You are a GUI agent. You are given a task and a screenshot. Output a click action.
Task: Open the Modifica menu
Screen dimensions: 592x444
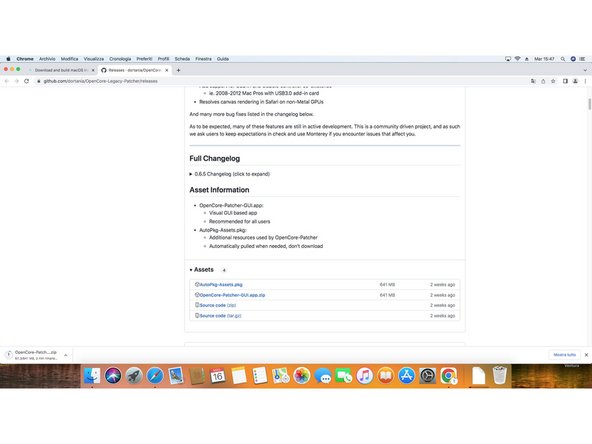[x=69, y=59]
